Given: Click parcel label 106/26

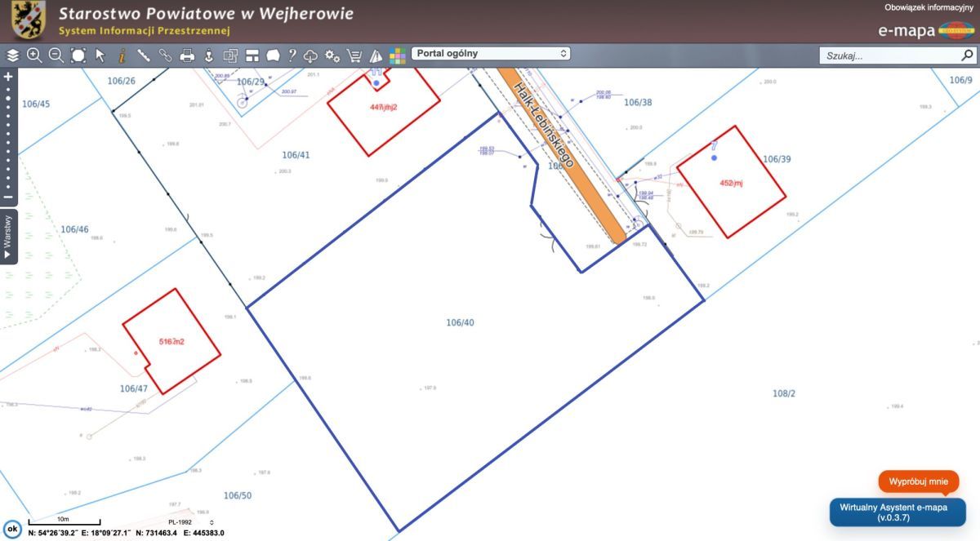Looking at the screenshot, I should pyautogui.click(x=121, y=81).
